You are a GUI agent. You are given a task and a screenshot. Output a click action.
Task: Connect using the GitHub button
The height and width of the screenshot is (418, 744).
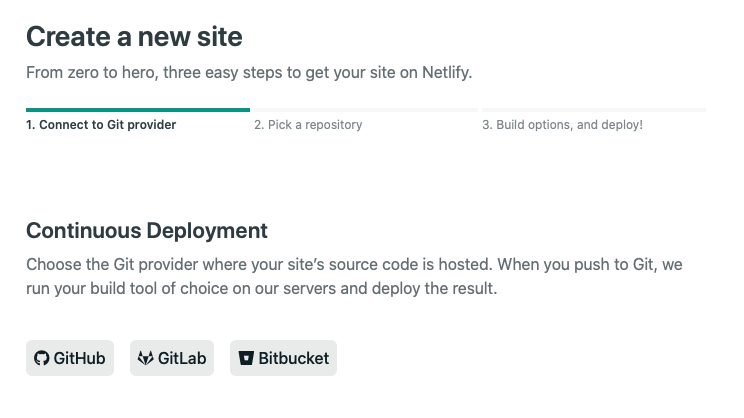pyautogui.click(x=70, y=358)
